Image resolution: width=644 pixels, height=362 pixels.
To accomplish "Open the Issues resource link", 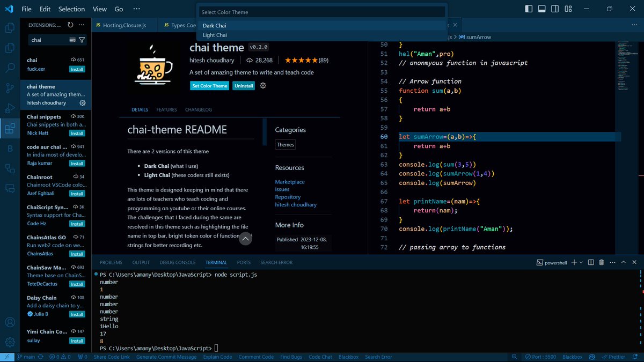I will point(282,189).
